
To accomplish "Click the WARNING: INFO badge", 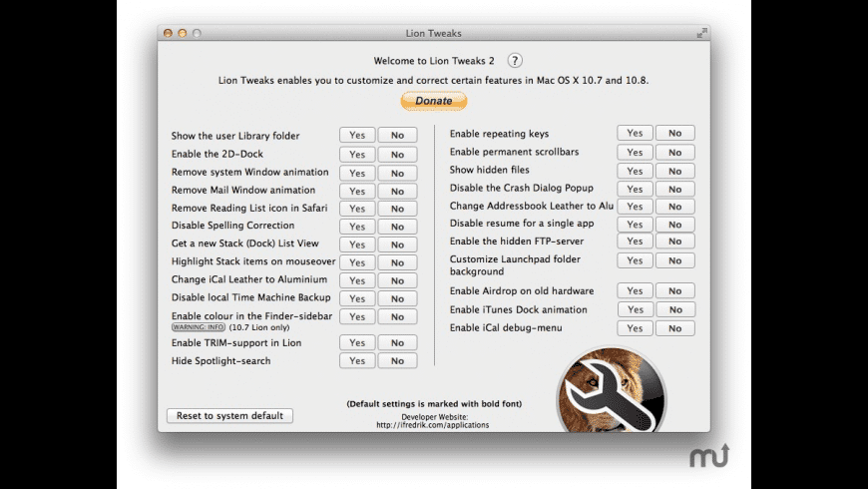I will (199, 327).
